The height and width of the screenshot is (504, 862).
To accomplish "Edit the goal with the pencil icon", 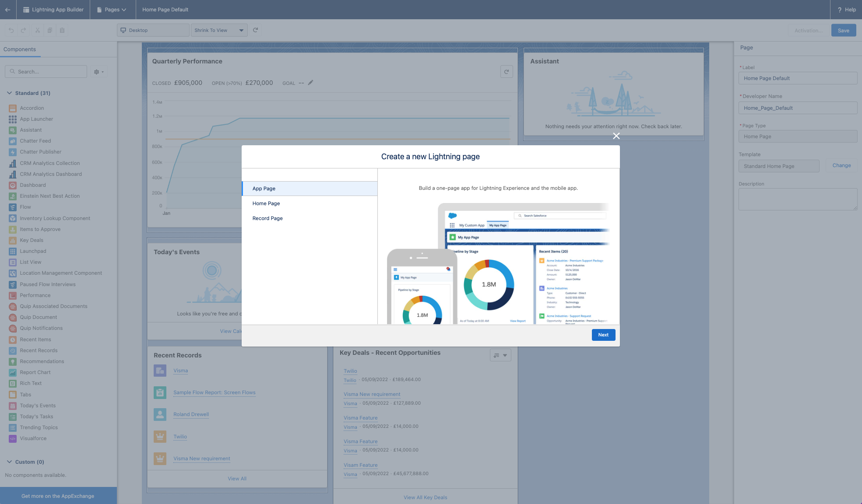I will [310, 83].
